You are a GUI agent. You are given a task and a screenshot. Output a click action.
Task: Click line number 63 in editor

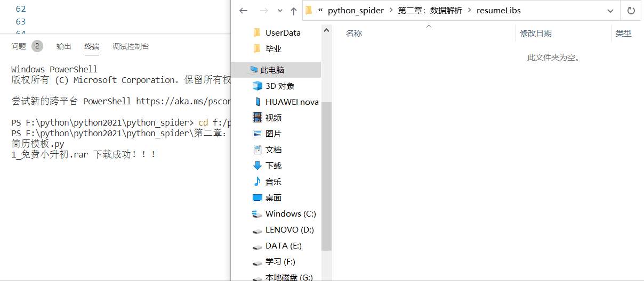click(21, 22)
